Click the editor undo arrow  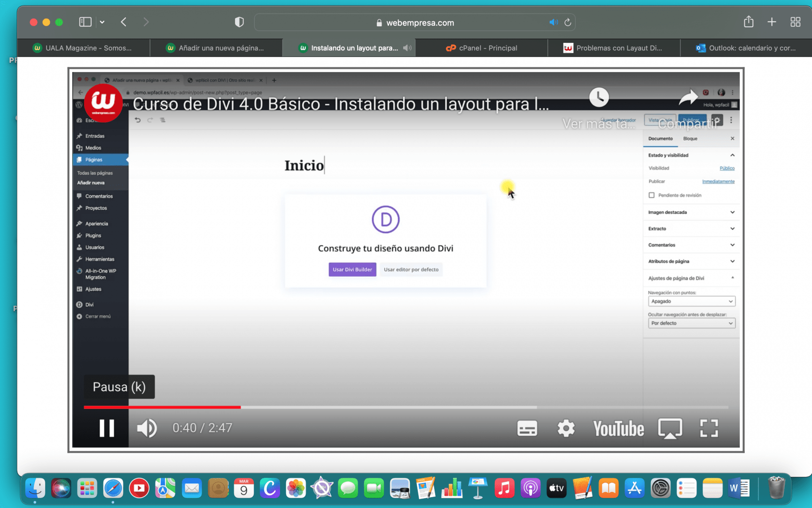(x=138, y=120)
